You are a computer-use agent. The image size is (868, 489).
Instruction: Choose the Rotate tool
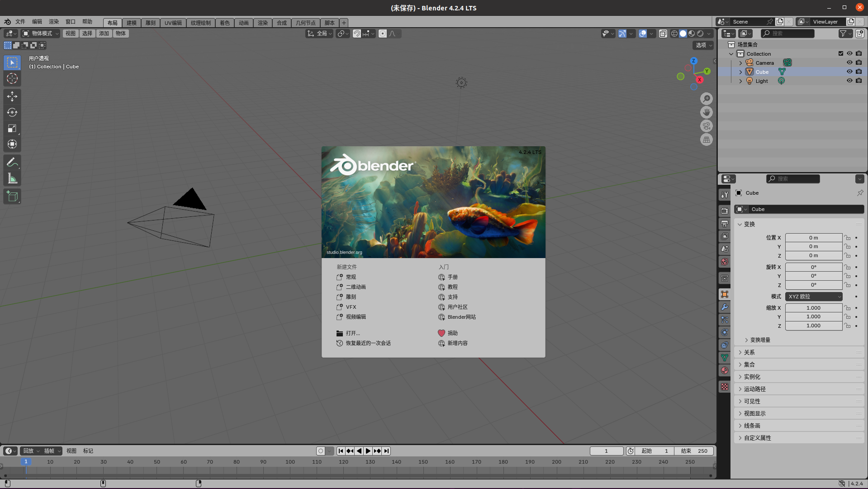[x=12, y=112]
